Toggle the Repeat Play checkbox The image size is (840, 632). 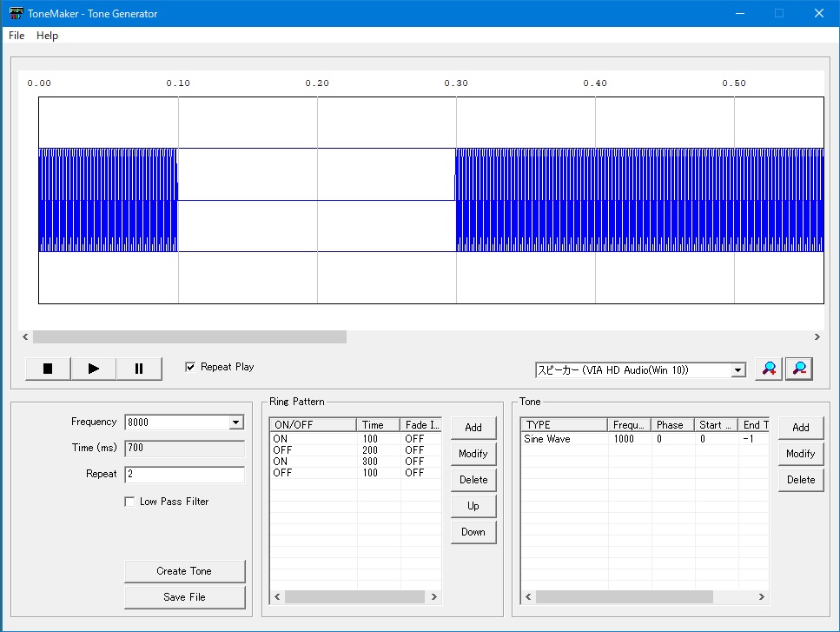[x=190, y=367]
